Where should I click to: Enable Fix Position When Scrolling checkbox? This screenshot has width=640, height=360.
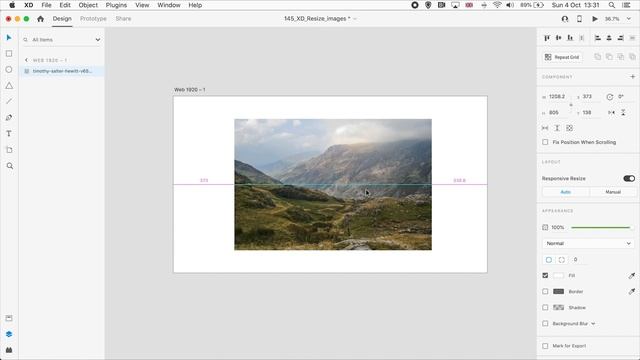(545, 142)
